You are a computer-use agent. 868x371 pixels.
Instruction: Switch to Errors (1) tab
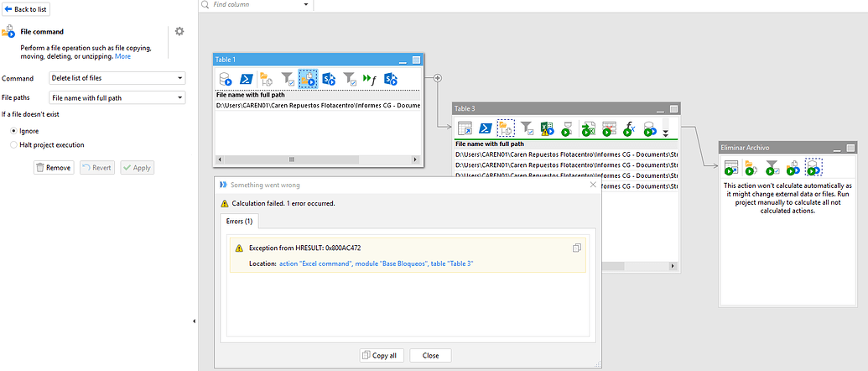click(240, 221)
